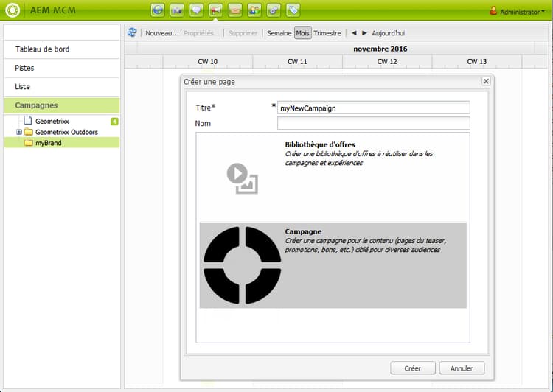Select Geometrixx Outdoors in the tree

[66, 132]
